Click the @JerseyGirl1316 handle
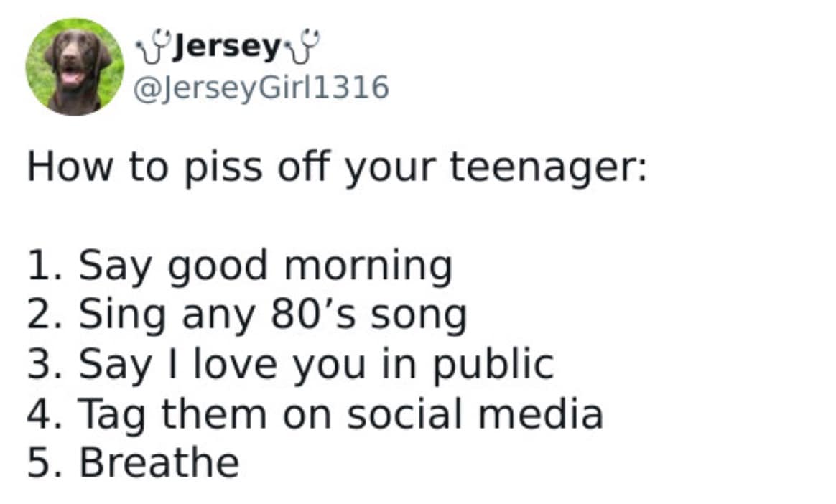836x504 pixels. 261,88
